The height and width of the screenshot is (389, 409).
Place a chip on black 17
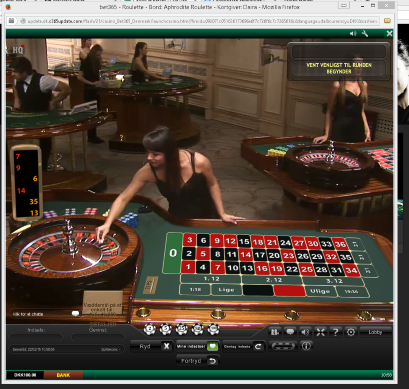pyautogui.click(x=259, y=255)
